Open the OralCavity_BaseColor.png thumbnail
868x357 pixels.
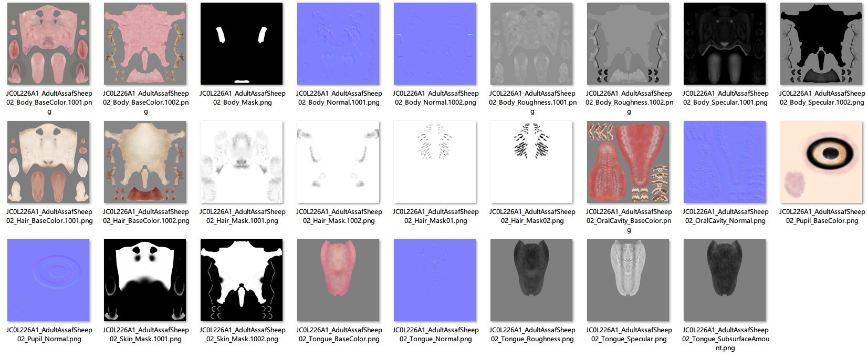pyautogui.click(x=628, y=162)
